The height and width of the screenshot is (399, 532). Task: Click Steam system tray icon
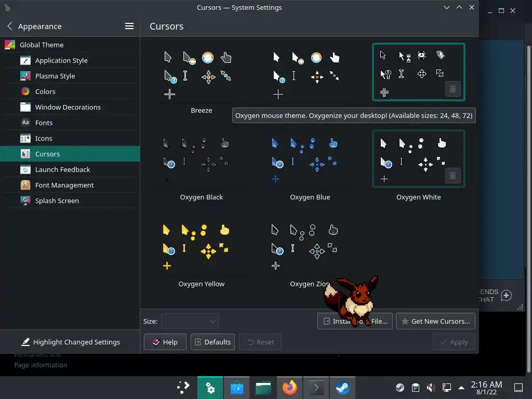pyautogui.click(x=400, y=388)
